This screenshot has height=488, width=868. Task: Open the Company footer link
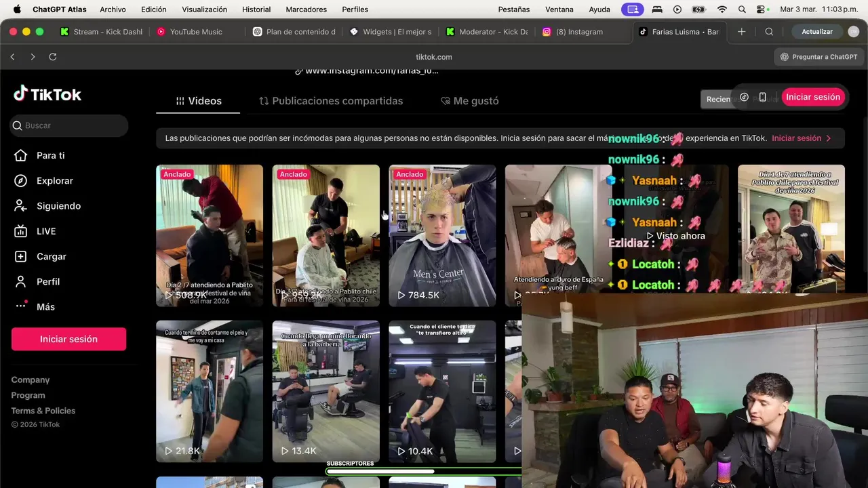(31, 380)
